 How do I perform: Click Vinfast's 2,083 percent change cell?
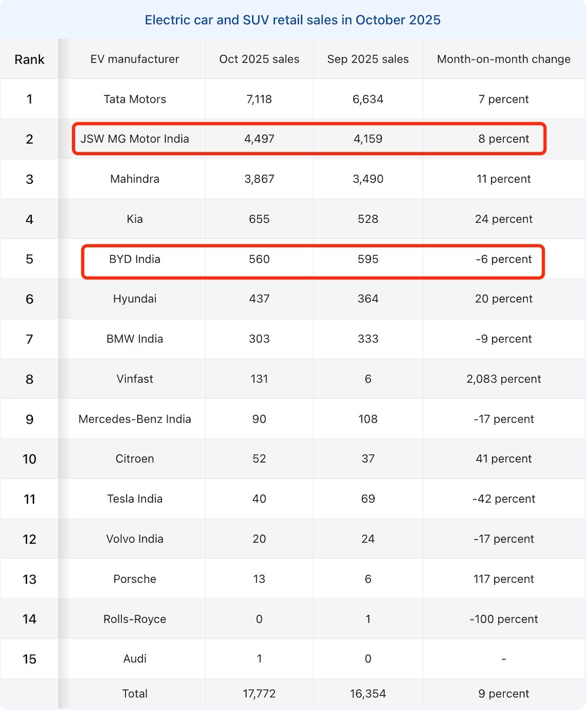pyautogui.click(x=504, y=379)
